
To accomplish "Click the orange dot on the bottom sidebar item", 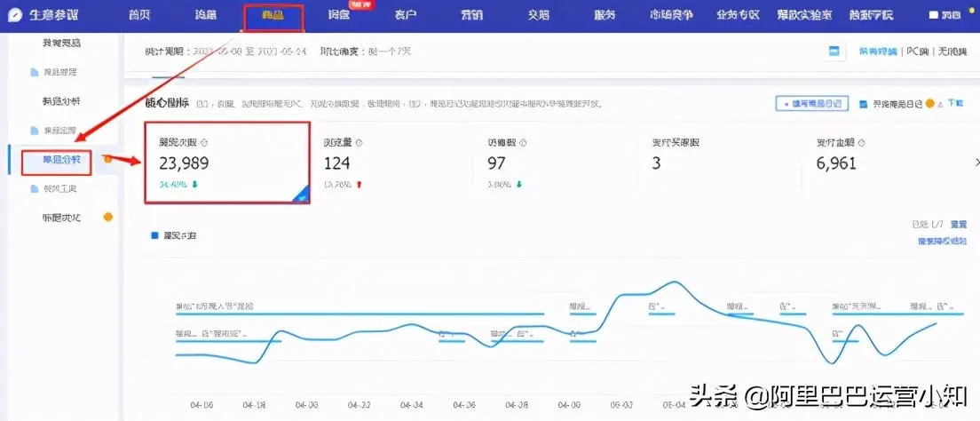I will [108, 217].
